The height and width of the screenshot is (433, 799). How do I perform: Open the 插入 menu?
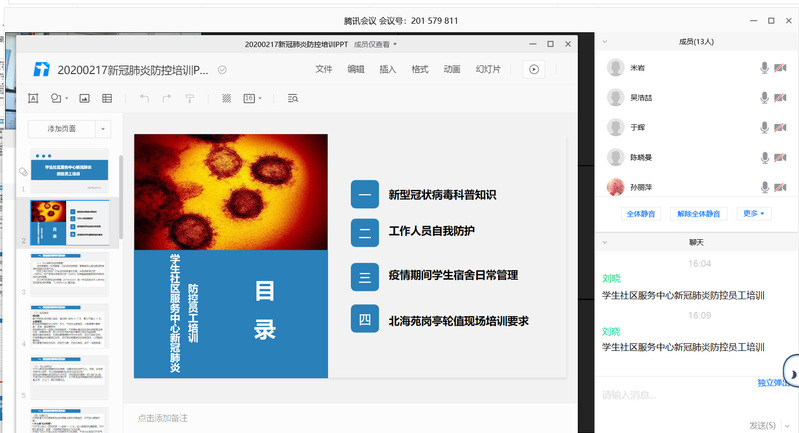[388, 69]
